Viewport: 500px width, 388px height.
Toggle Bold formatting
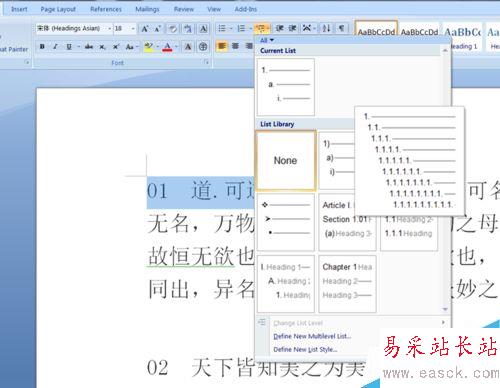(42, 47)
